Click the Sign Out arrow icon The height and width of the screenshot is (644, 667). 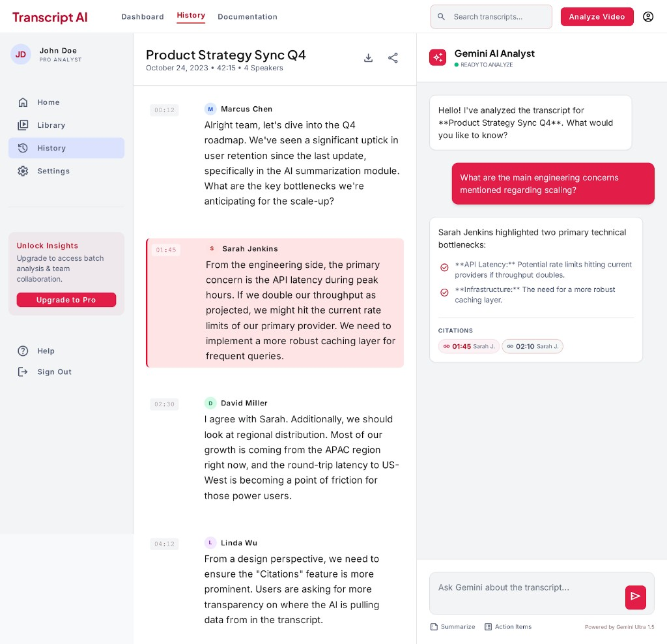[23, 372]
